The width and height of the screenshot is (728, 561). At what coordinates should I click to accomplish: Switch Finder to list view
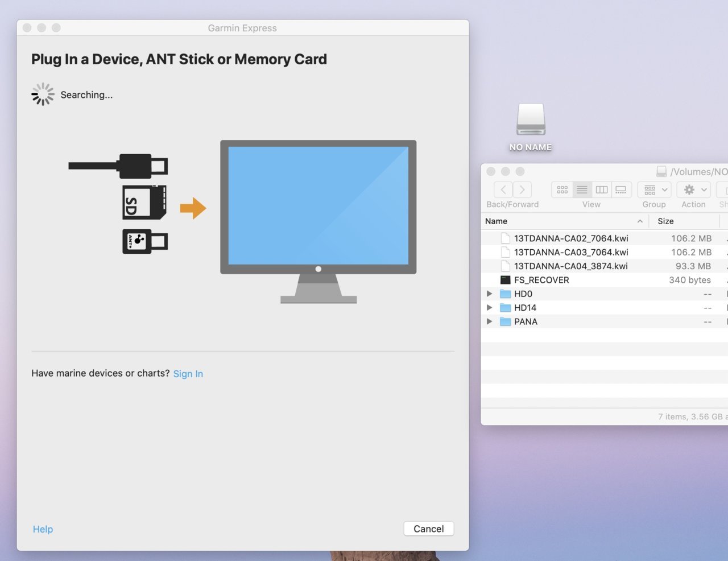tap(582, 189)
